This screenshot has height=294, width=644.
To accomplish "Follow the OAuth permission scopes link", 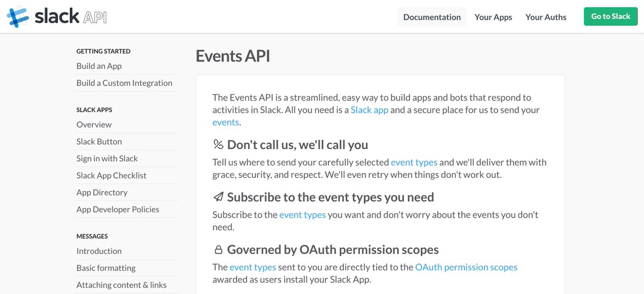I will point(466,267).
